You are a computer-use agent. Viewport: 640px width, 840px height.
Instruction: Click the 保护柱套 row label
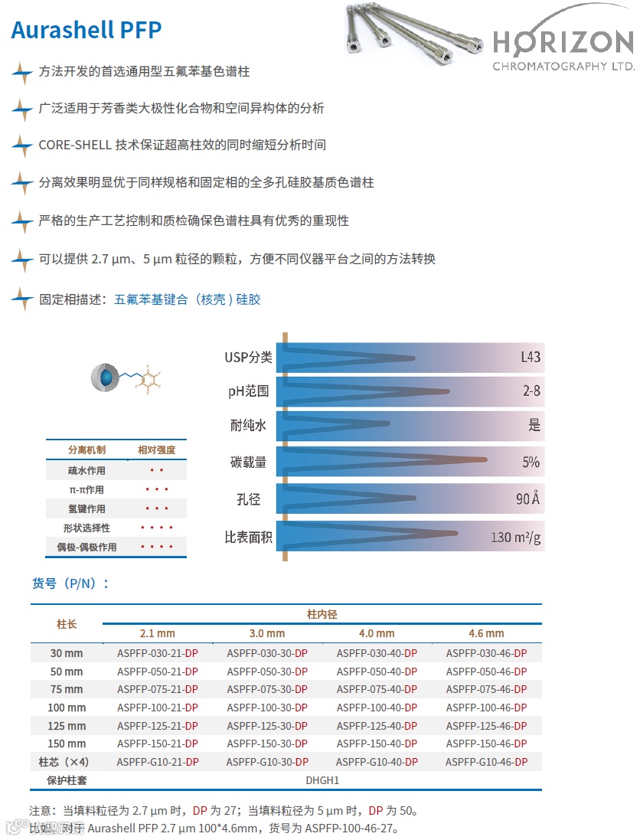[x=67, y=780]
